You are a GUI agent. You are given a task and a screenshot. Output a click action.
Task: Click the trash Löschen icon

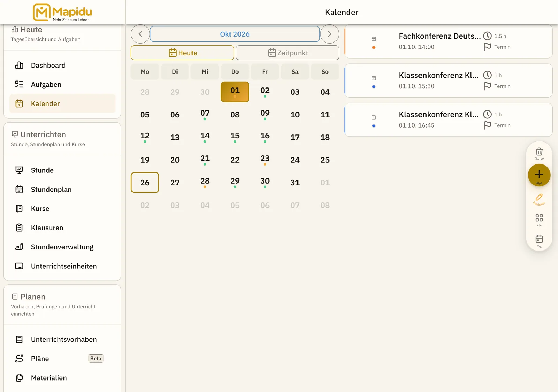click(x=539, y=153)
